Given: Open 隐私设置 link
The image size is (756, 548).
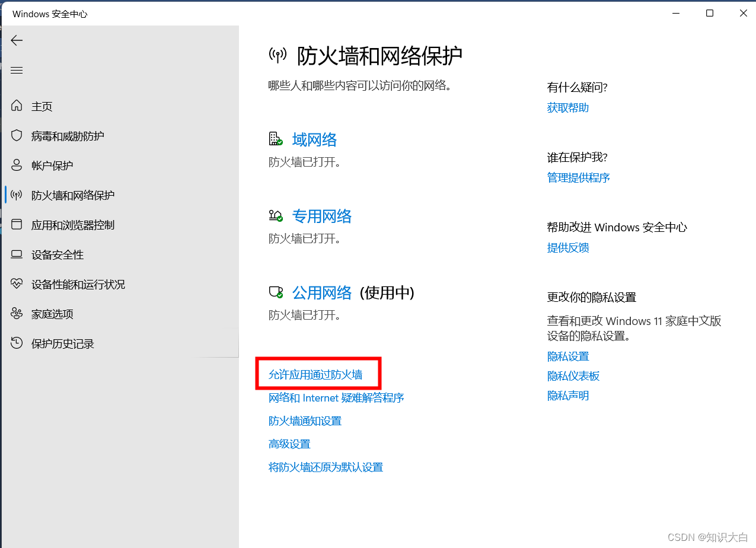Looking at the screenshot, I should point(568,356).
